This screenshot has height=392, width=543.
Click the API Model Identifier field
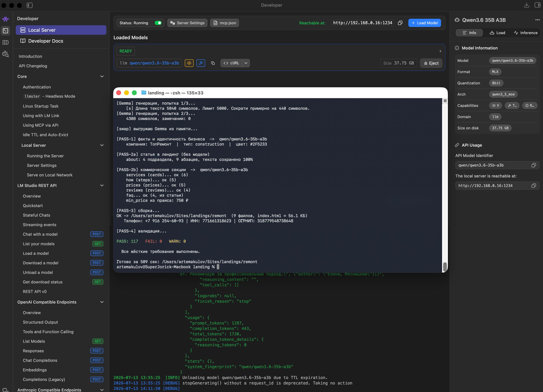(x=497, y=165)
